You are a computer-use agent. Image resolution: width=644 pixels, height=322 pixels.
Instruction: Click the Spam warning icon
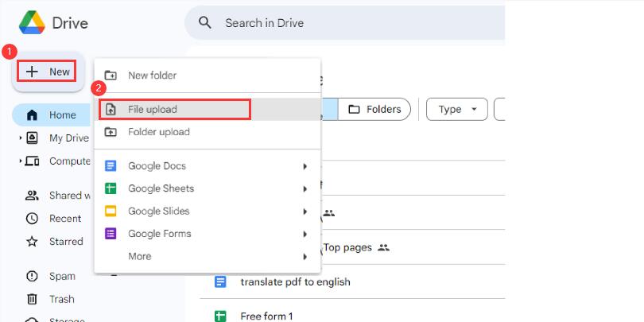click(x=32, y=277)
